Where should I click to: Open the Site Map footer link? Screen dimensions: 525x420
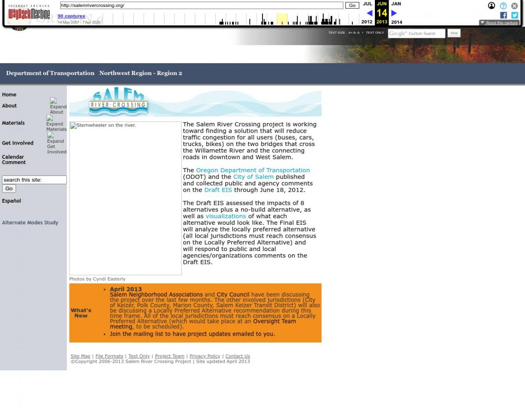click(x=80, y=356)
